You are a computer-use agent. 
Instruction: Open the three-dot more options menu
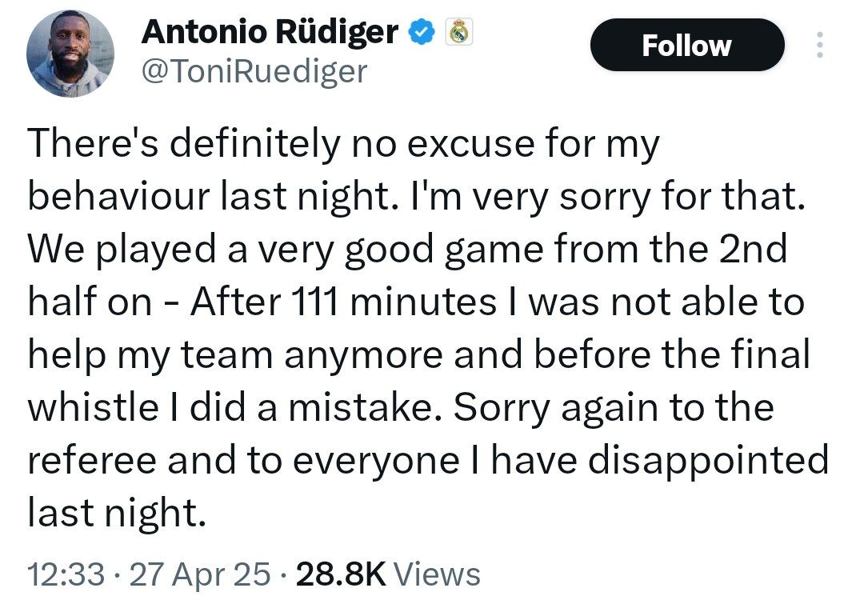click(820, 45)
